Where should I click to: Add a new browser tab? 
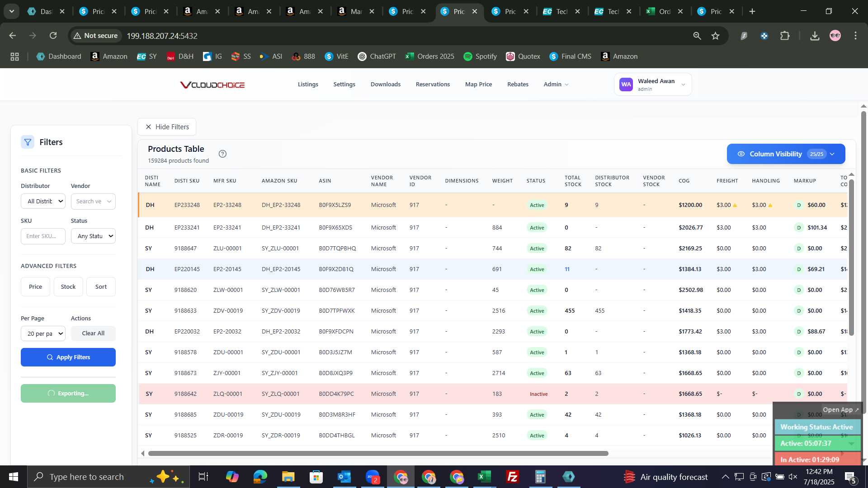pos(752,11)
